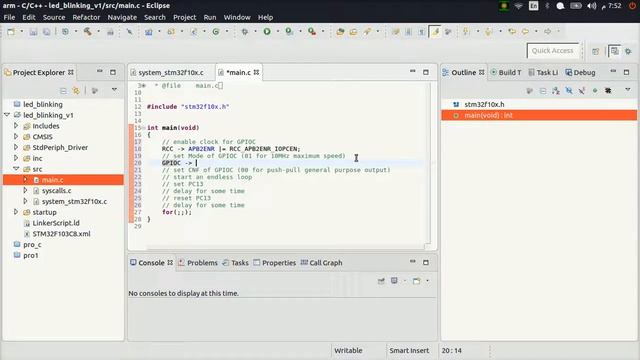Switch to the Problems tab
The width and height of the screenshot is (640, 360).
point(198,262)
